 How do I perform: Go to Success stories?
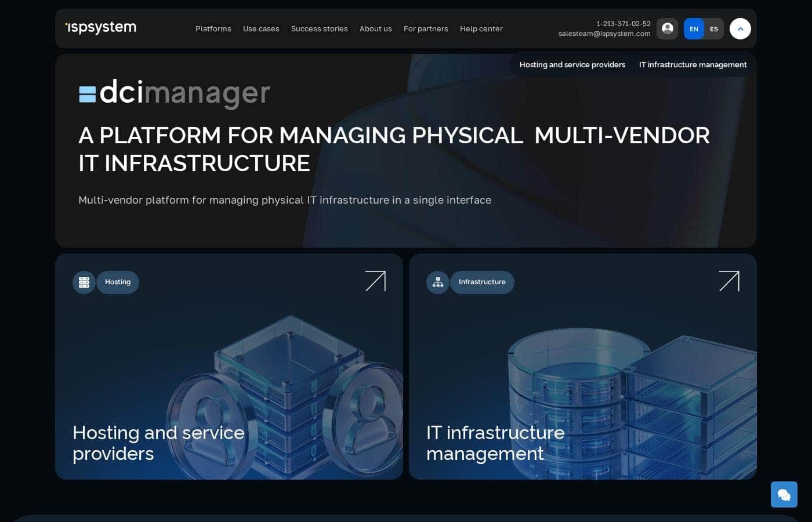[320, 28]
